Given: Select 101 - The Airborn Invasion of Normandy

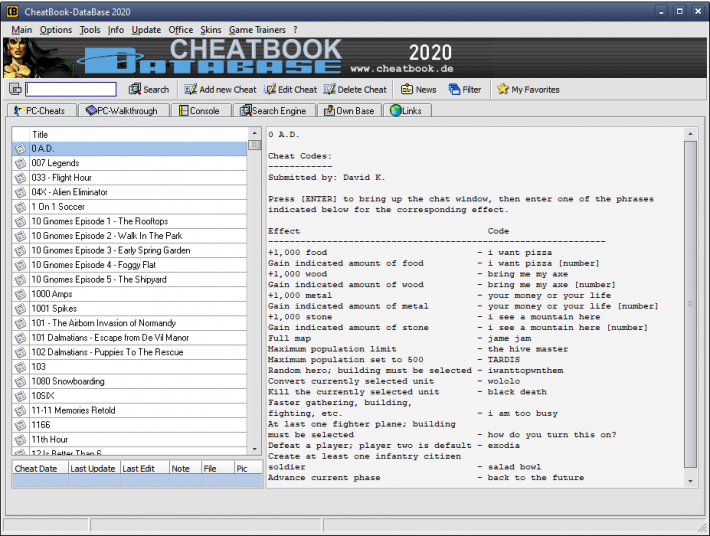Looking at the screenshot, I should pyautogui.click(x=130, y=323).
